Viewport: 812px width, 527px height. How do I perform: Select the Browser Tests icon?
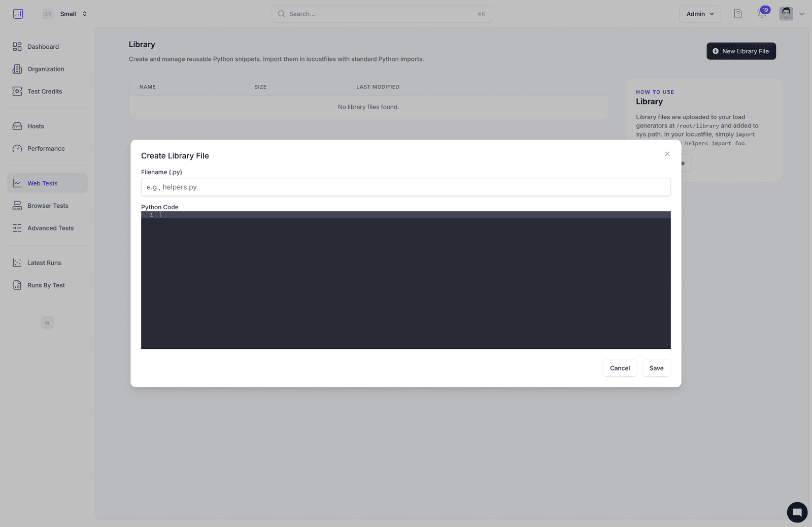(x=17, y=206)
